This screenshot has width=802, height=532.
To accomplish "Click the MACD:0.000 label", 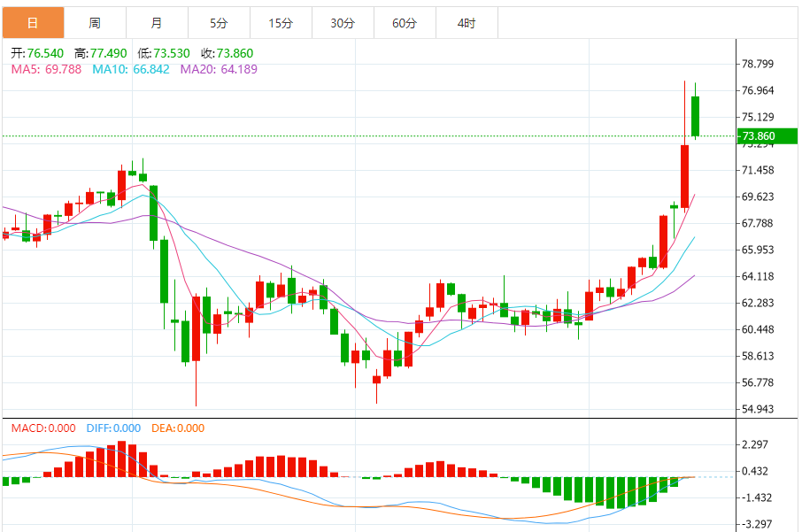I will pos(43,428).
